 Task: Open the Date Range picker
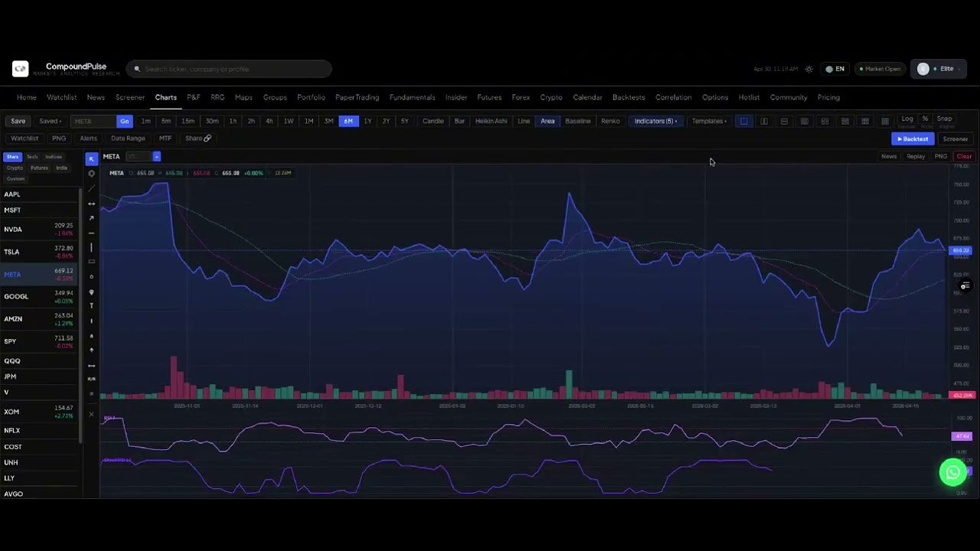(128, 139)
